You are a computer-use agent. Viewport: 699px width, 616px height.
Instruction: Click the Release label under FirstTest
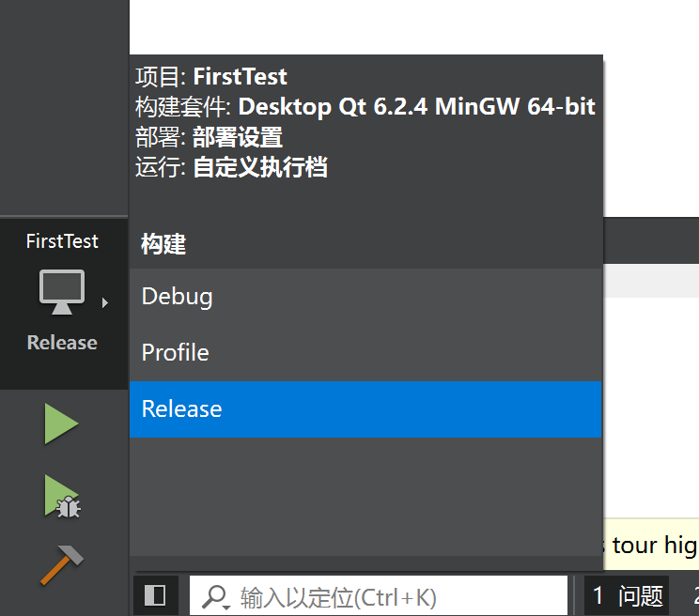pyautogui.click(x=62, y=343)
